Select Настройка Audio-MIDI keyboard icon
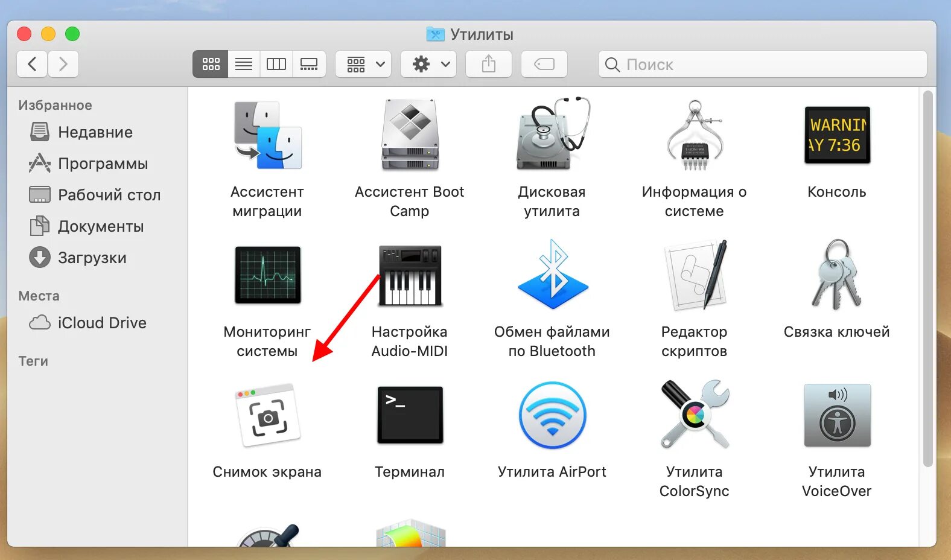Screen dimensions: 951x560 (410, 276)
